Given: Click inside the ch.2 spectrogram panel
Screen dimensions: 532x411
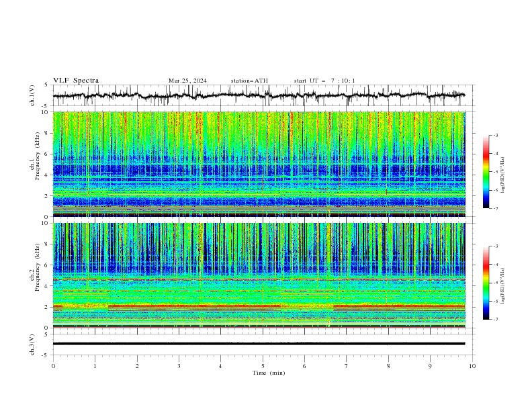Looking at the screenshot, I should (x=259, y=275).
